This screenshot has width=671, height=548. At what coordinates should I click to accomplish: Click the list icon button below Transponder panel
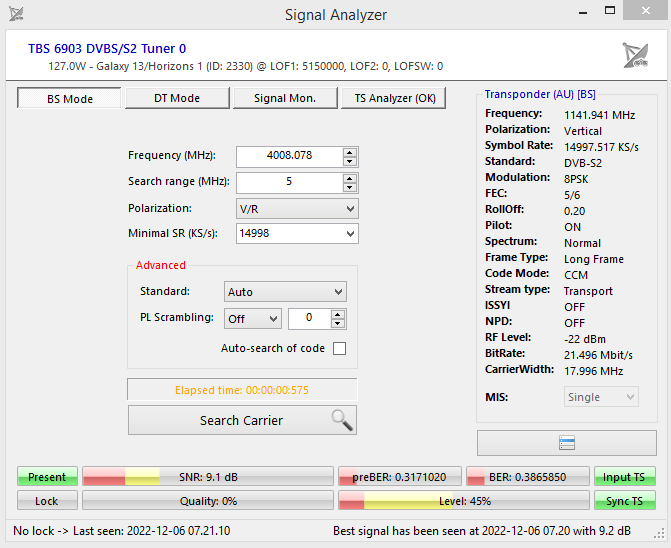click(x=567, y=443)
